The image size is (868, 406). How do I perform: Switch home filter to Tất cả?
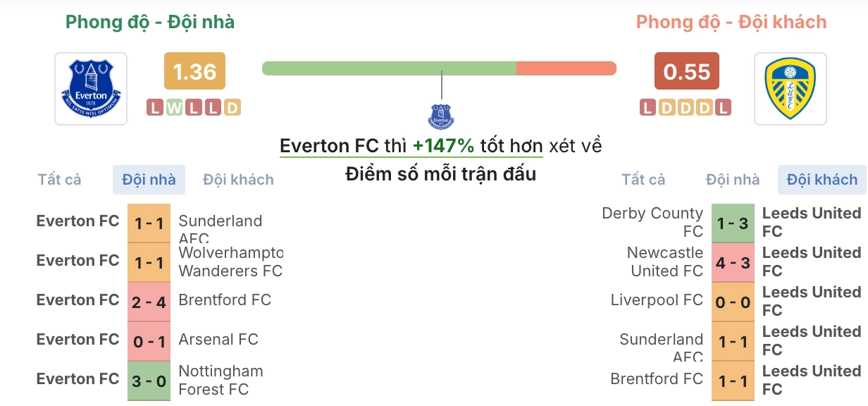pos(60,179)
